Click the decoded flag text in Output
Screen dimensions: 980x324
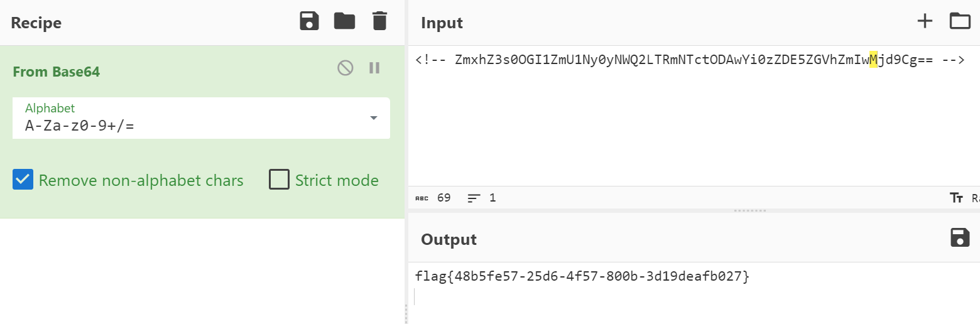[x=582, y=277]
